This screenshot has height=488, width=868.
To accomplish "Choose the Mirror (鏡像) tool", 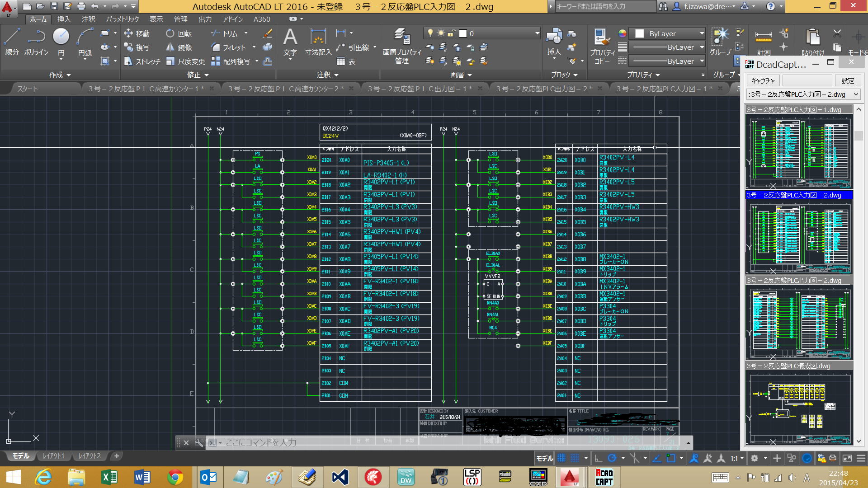I will pyautogui.click(x=179, y=47).
